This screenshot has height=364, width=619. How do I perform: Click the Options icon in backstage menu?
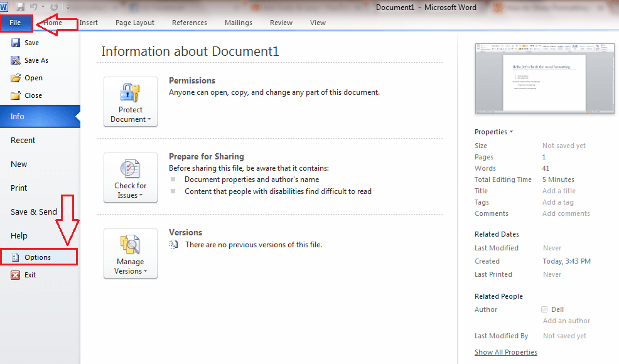pos(16,257)
